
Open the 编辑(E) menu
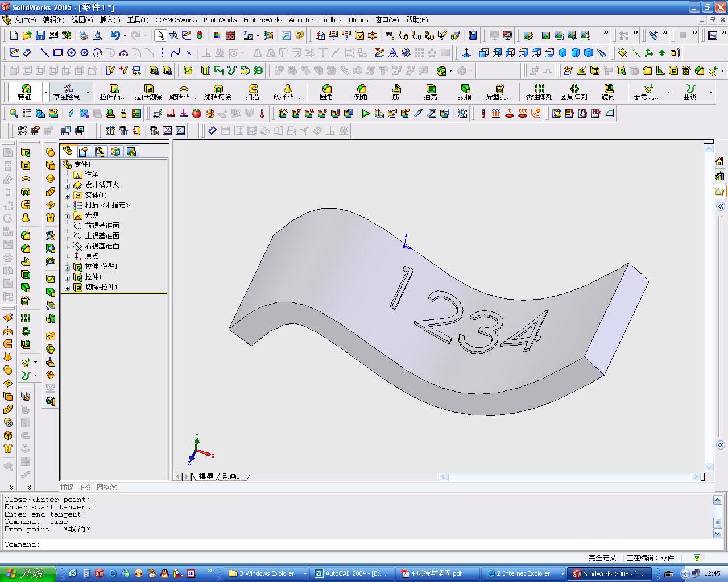(53, 20)
